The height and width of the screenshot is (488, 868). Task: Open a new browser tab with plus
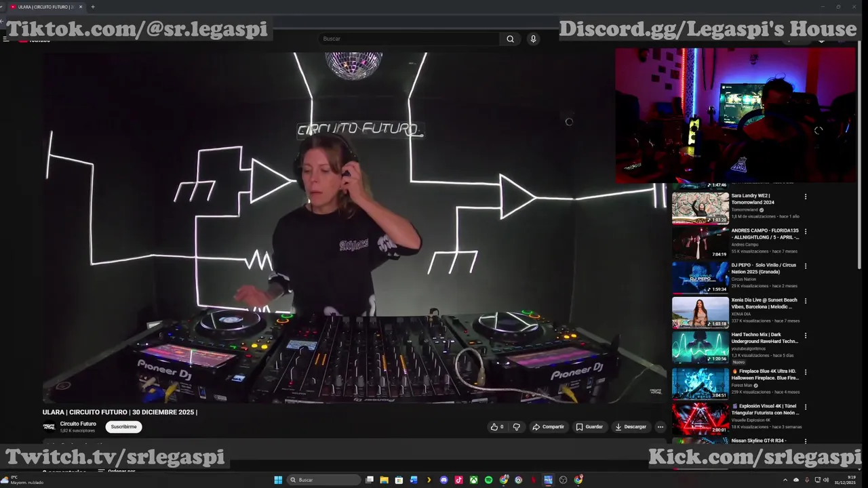pos(93,7)
